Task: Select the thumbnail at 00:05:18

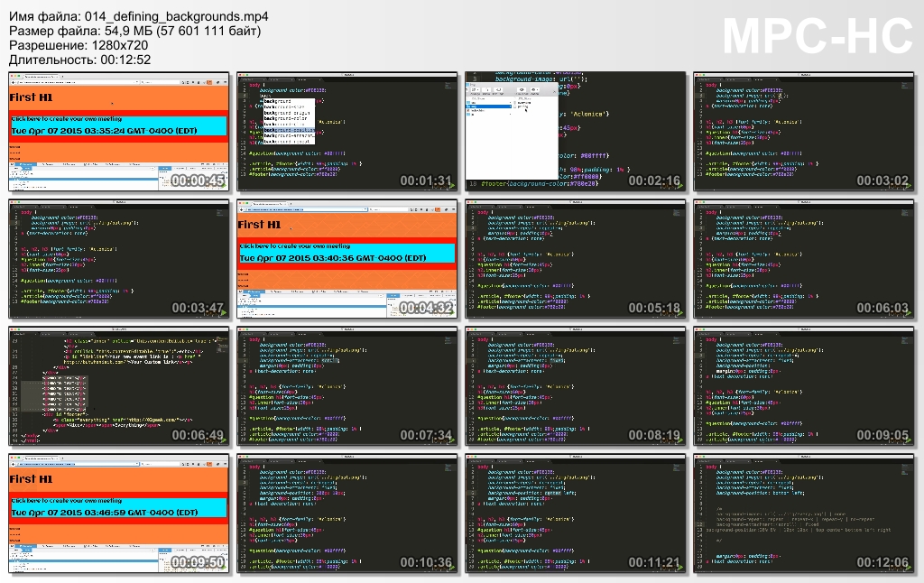Action: pos(576,259)
